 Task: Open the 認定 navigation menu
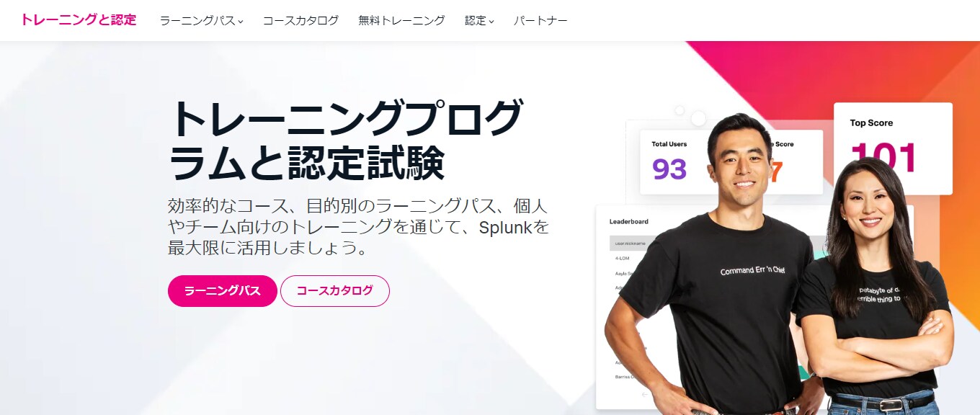coord(479,21)
